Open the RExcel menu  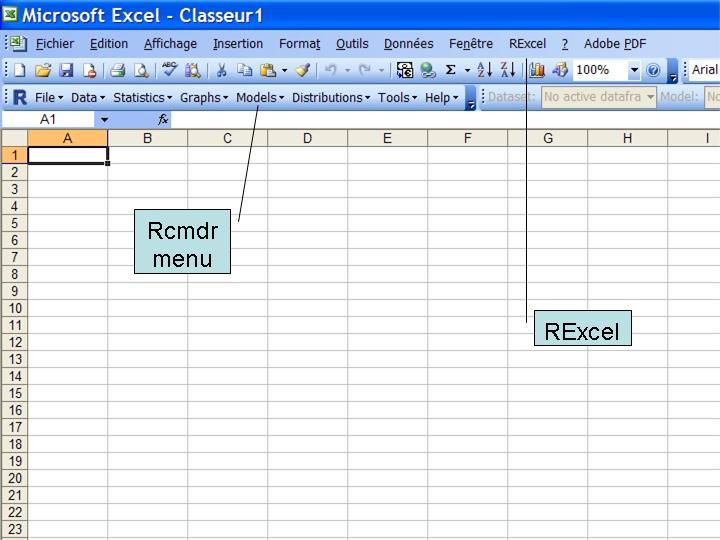point(528,44)
